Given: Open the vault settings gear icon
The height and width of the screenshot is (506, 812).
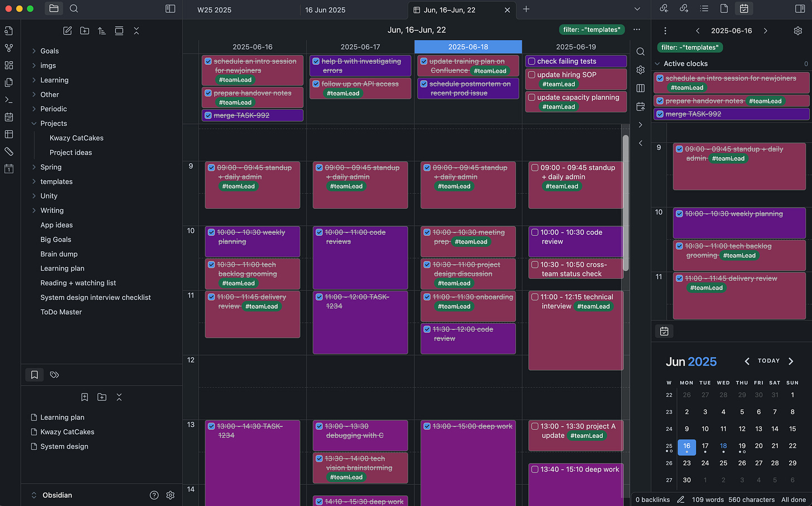Looking at the screenshot, I should [171, 495].
